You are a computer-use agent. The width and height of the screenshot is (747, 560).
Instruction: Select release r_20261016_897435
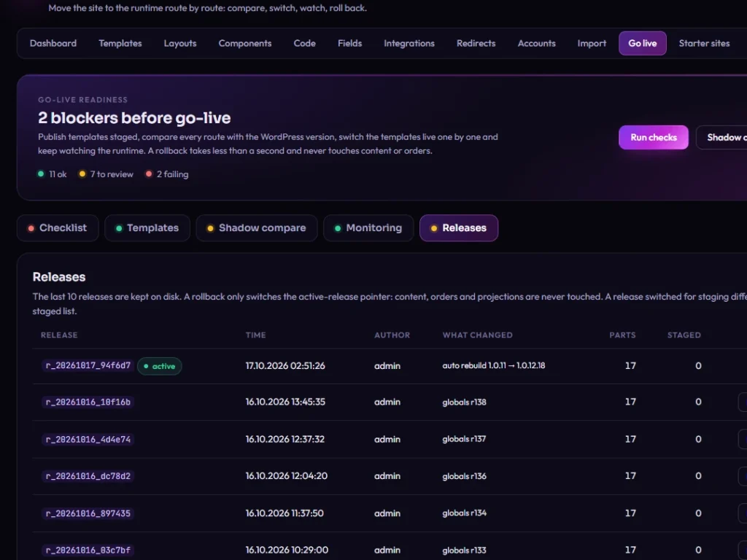88,513
